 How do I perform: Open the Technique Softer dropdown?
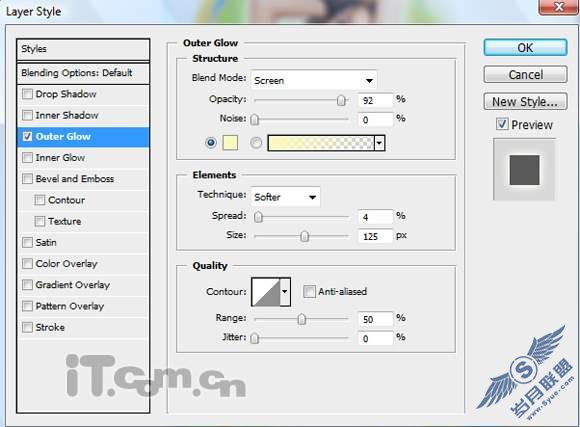[x=286, y=197]
